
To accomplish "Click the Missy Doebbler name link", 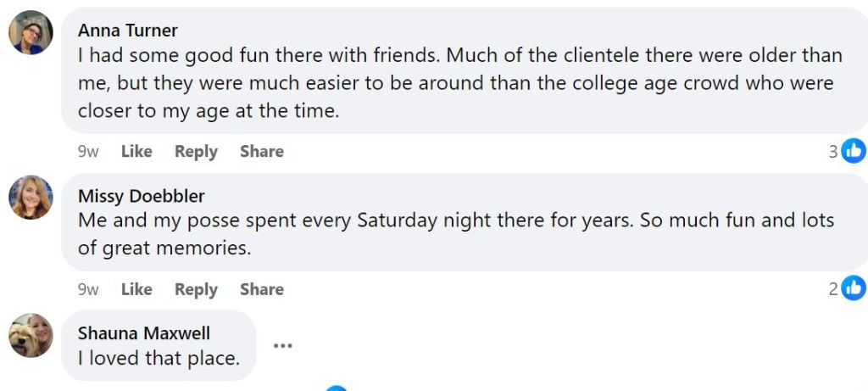I will click(x=141, y=196).
